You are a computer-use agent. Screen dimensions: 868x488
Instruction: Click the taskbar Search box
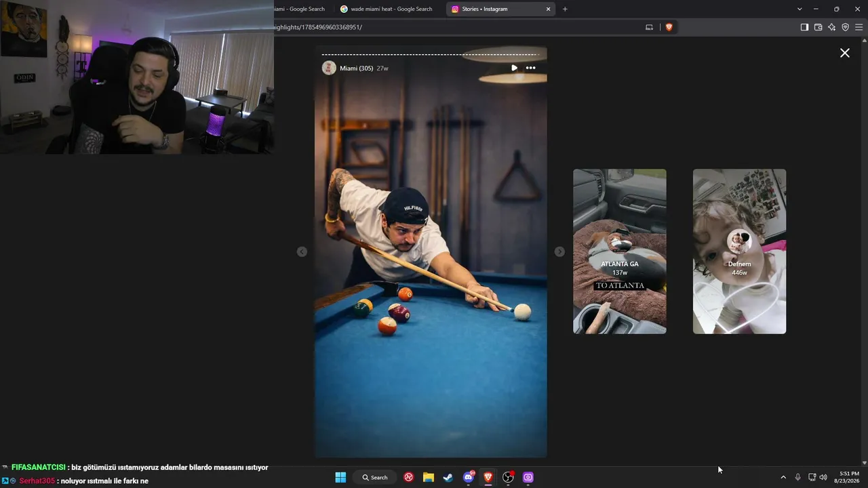pyautogui.click(x=375, y=477)
